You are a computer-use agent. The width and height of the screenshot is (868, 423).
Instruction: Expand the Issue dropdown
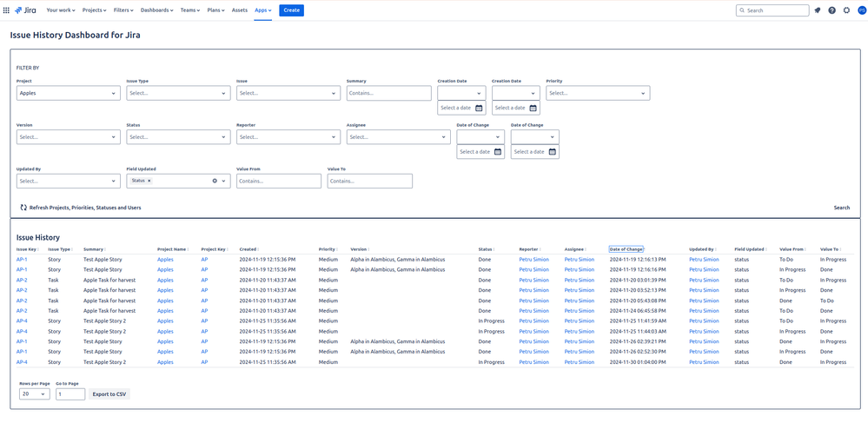(x=288, y=93)
